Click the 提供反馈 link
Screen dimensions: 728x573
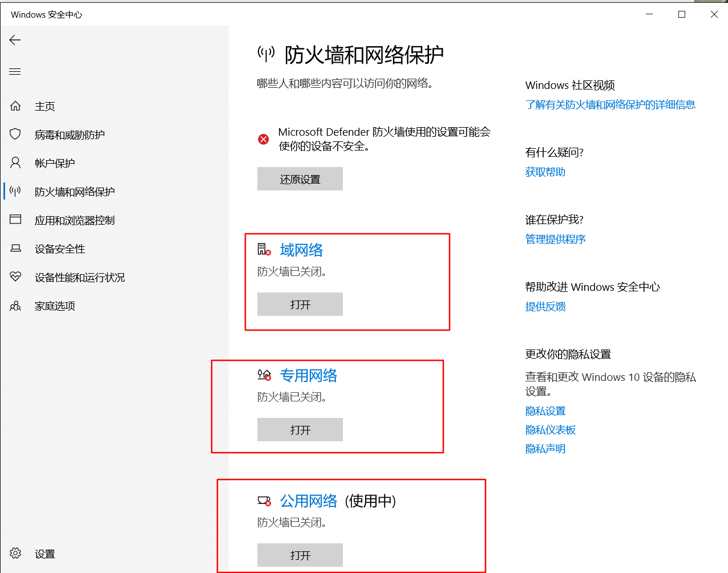(x=545, y=306)
